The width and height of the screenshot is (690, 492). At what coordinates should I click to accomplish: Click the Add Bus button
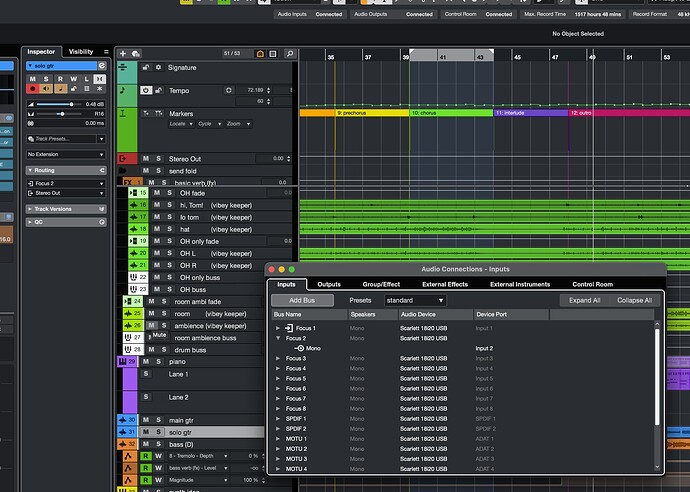[x=302, y=300]
